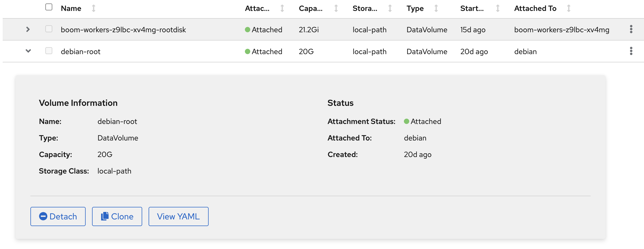Sort volumes by Capacity column icon
Viewport: 644px width, 249px height.
tap(336, 9)
